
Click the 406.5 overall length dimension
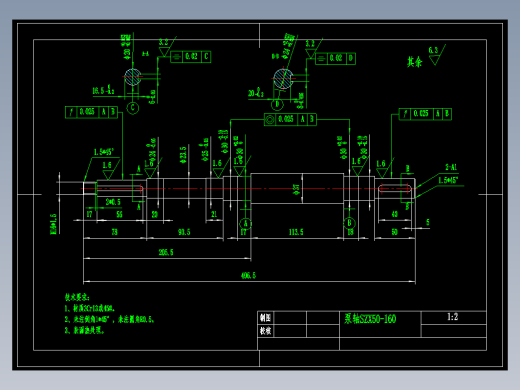248,275
